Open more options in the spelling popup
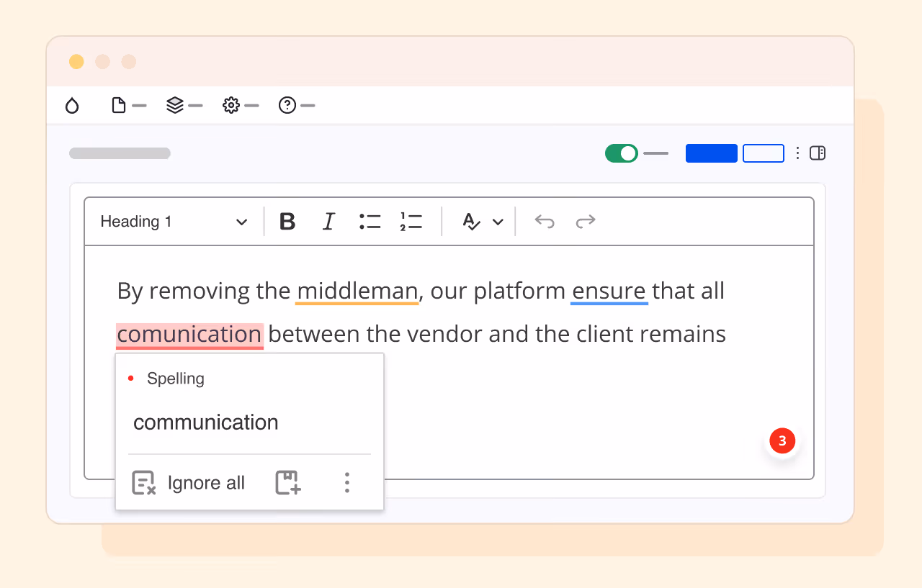This screenshot has height=588, width=922. tap(346, 482)
